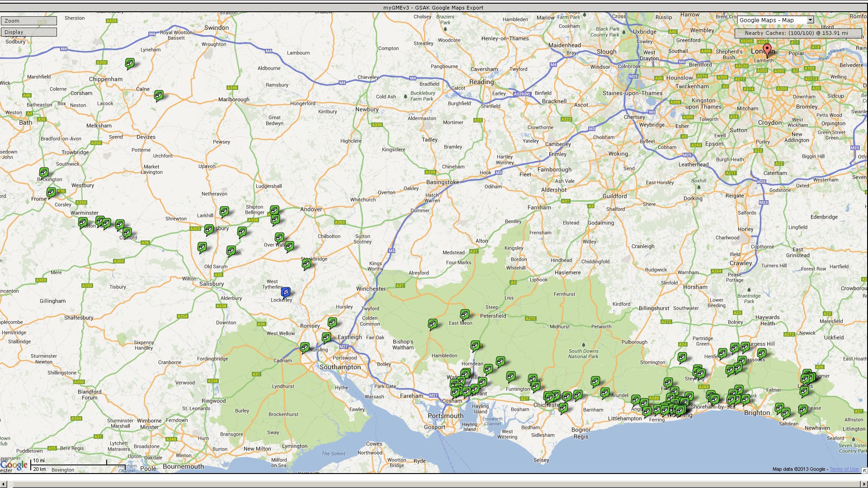Click green cache marker near Calne

pyautogui.click(x=159, y=95)
